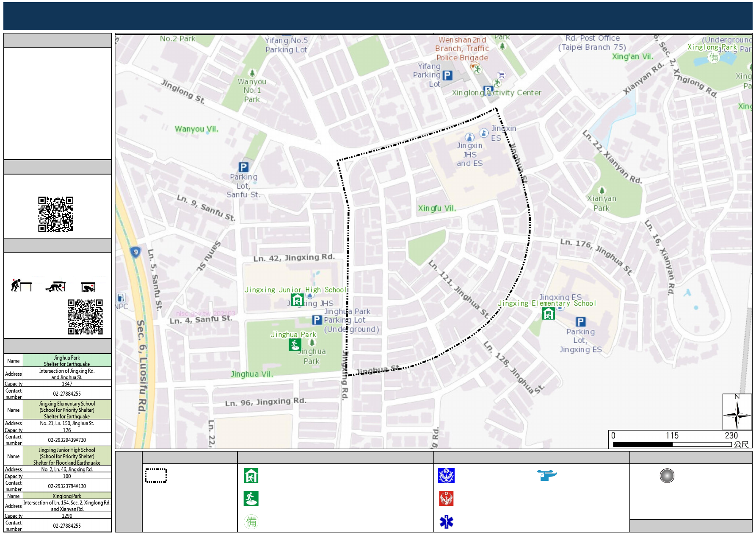Click the address 'Intersection of Jingxing Rd. and Jinghua St.'

tap(67, 374)
